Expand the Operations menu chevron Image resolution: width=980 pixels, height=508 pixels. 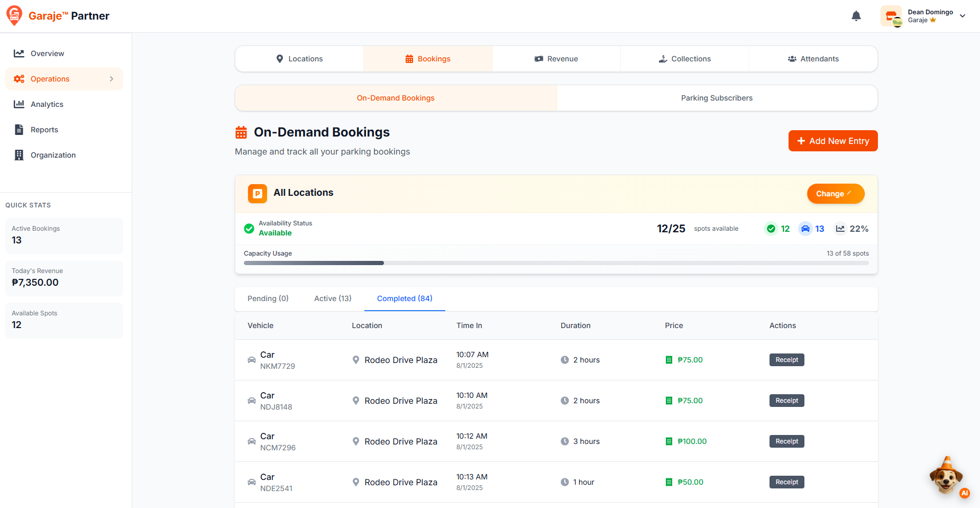pyautogui.click(x=112, y=79)
